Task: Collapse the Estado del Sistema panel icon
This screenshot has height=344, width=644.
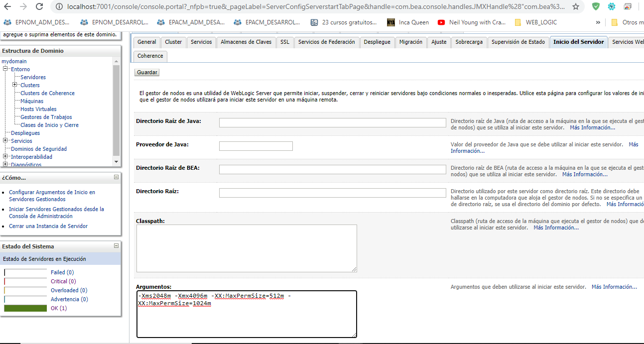Action: click(x=116, y=246)
